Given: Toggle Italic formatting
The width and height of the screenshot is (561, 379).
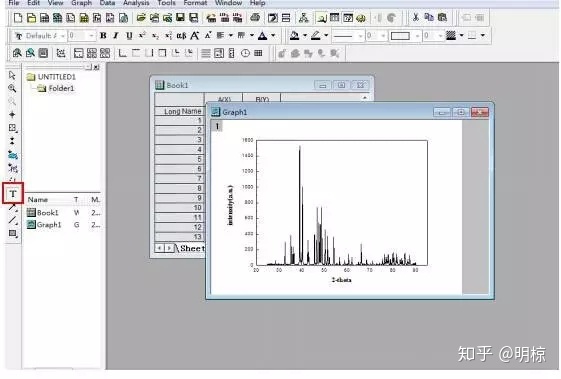Looking at the screenshot, I should click(x=116, y=35).
